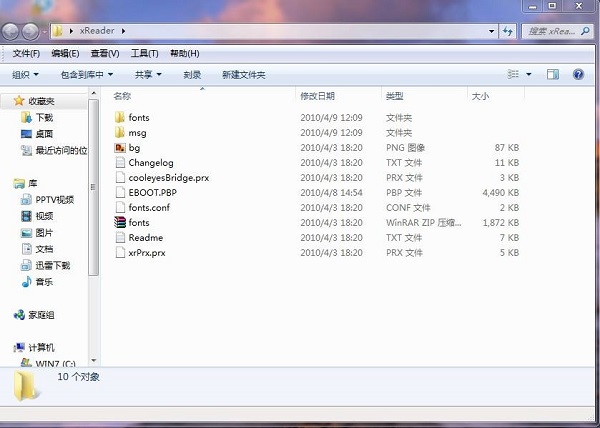The width and height of the screenshot is (600, 428).
Task: Select the EBOOT.PBP file
Action: 152,192
